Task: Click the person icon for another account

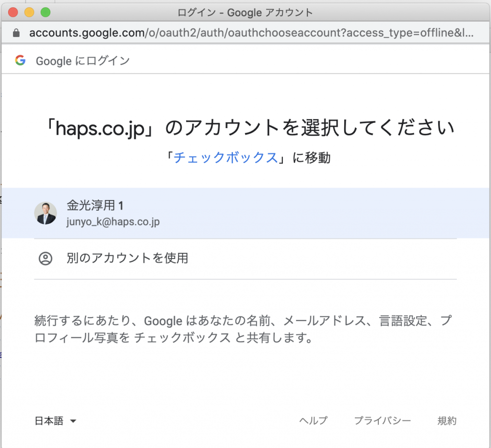Action: (x=46, y=259)
